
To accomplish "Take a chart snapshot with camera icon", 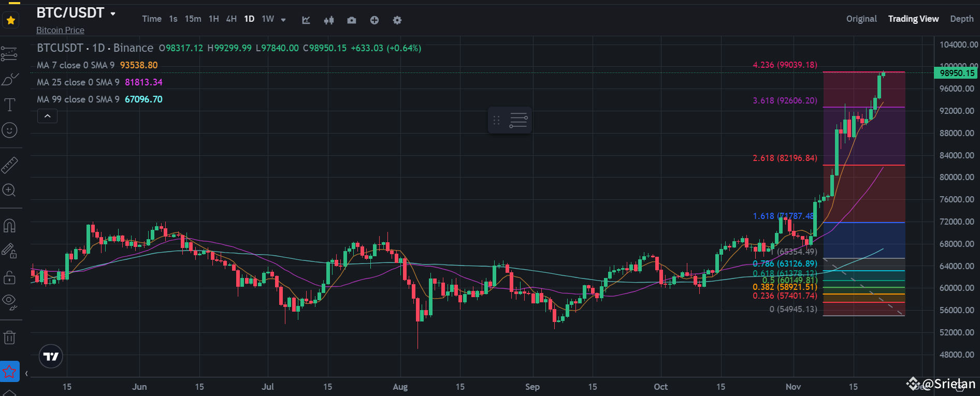I will pos(352,20).
